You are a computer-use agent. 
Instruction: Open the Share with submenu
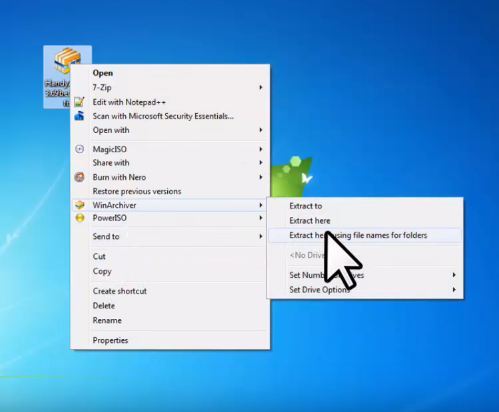tap(170, 163)
